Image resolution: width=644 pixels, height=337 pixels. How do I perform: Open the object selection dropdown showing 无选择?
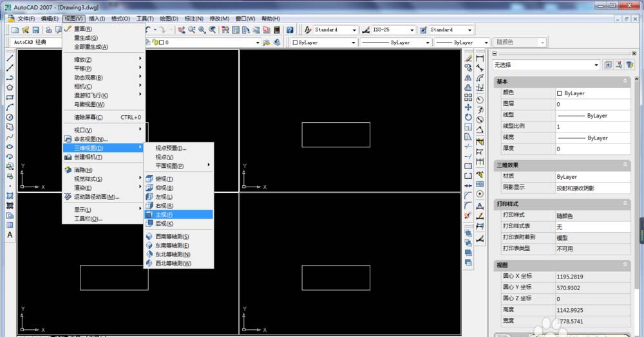[x=546, y=65]
